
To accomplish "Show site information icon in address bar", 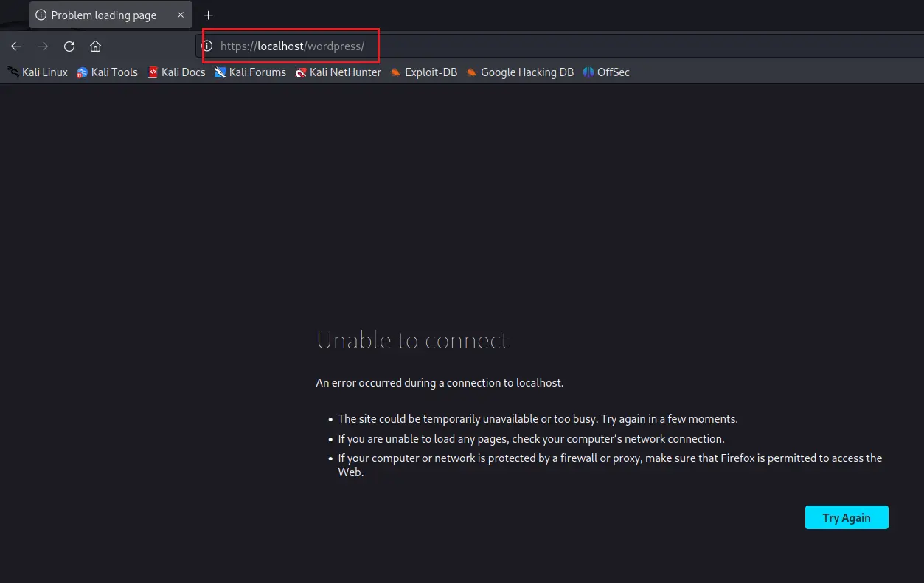I will pos(208,46).
